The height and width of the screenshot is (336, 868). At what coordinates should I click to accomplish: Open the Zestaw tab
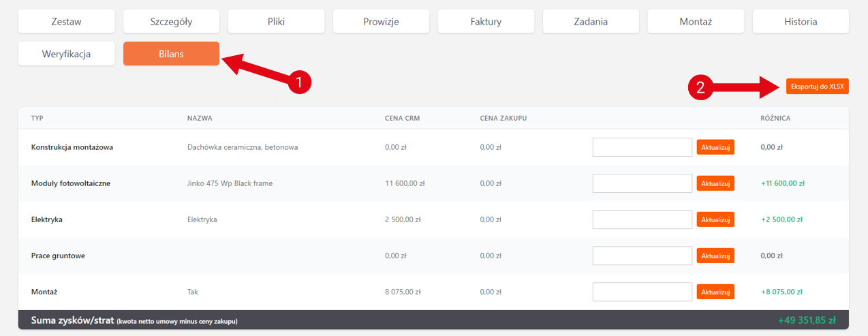click(x=66, y=21)
